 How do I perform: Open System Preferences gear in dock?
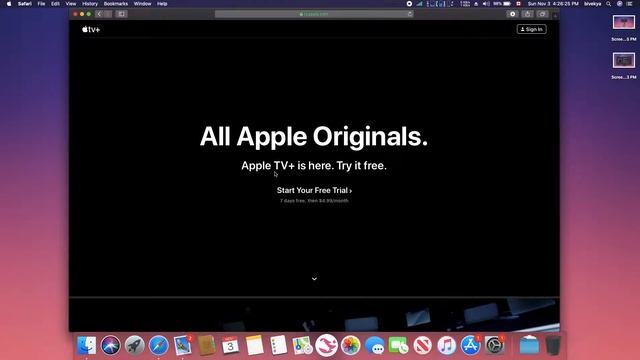pos(495,345)
